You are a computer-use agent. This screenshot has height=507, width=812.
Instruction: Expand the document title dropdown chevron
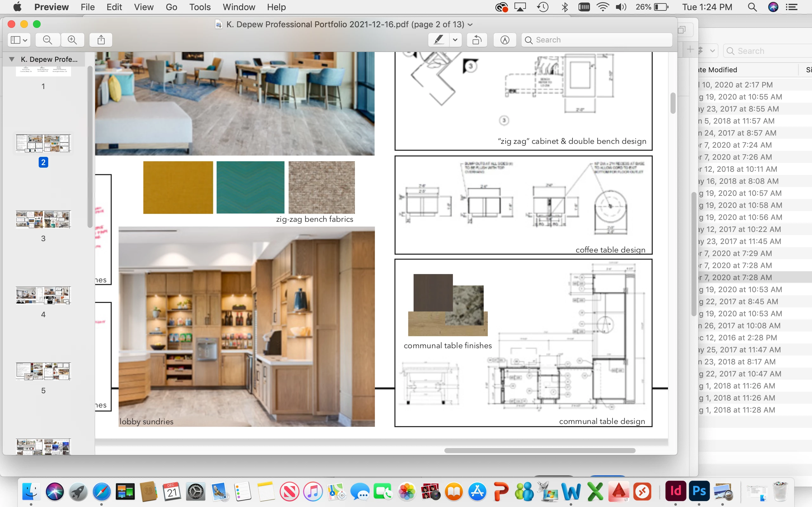pos(470,25)
